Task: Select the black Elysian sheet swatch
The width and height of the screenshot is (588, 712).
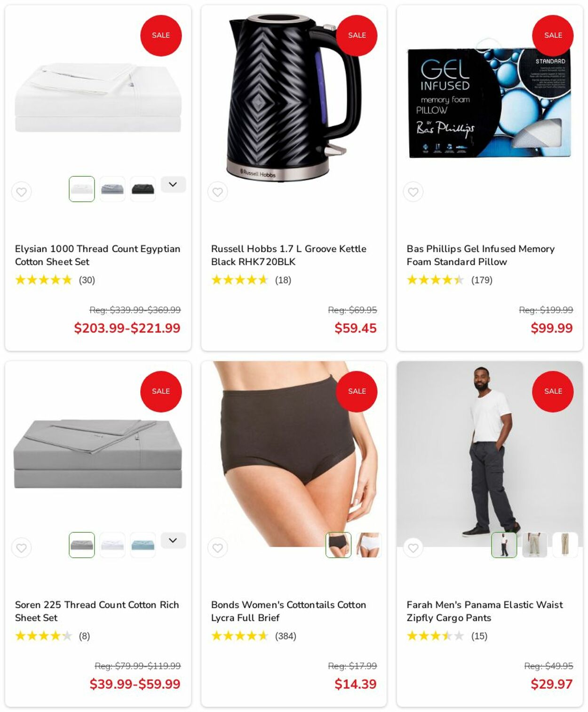Action: tap(143, 189)
